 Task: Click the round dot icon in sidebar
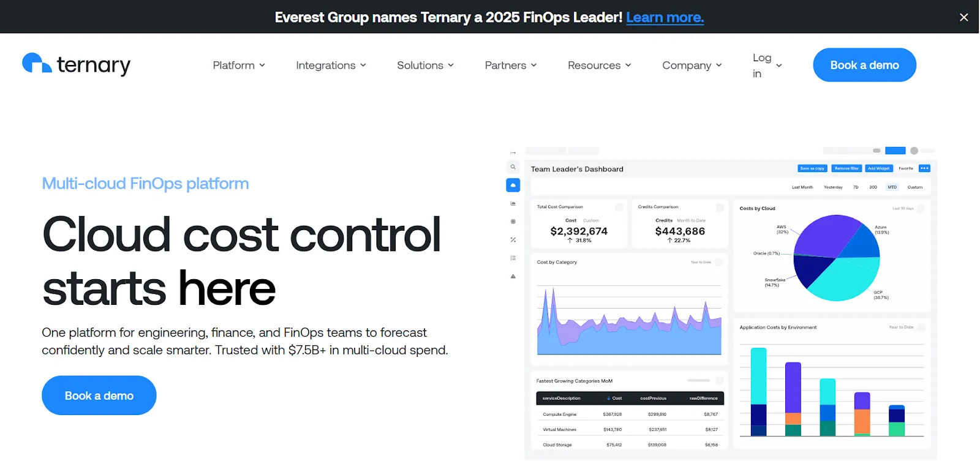(x=513, y=222)
